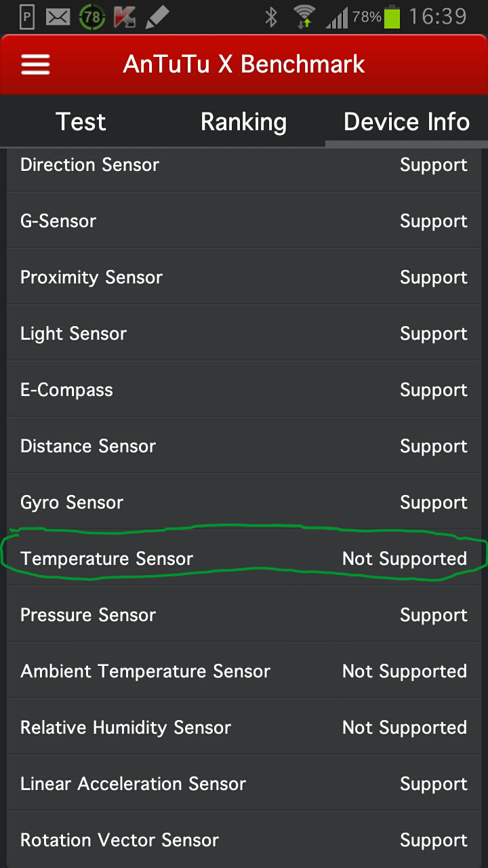Tap the green battery icon
The image size is (488, 868).
[392, 17]
